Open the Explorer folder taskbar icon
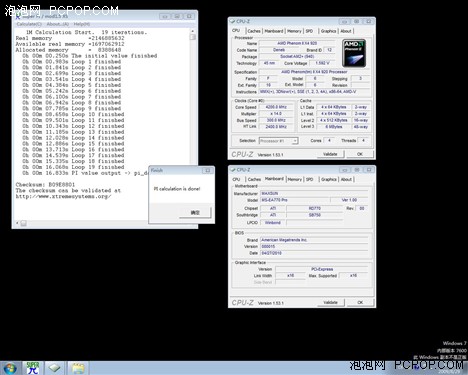Screen dimensions: 468x375 click(78, 368)
